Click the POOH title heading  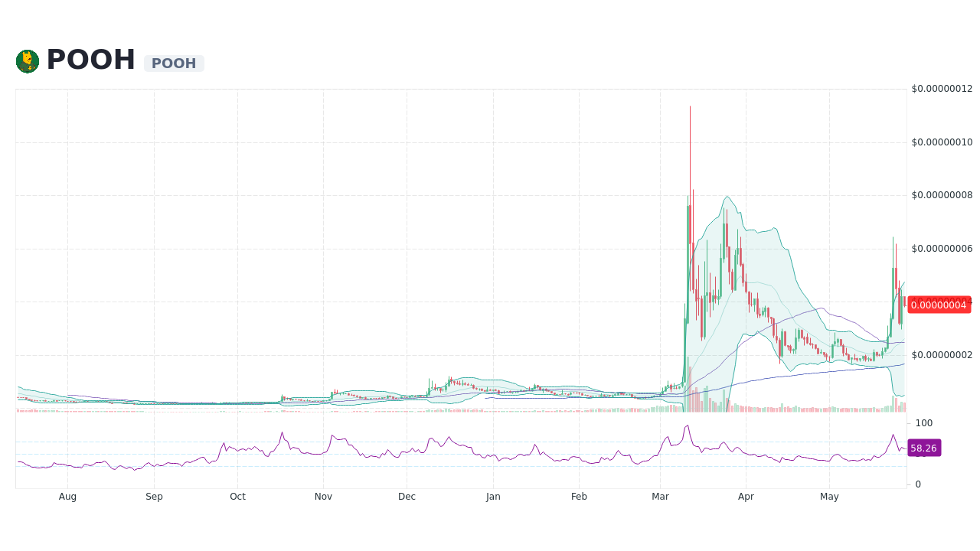pyautogui.click(x=90, y=59)
